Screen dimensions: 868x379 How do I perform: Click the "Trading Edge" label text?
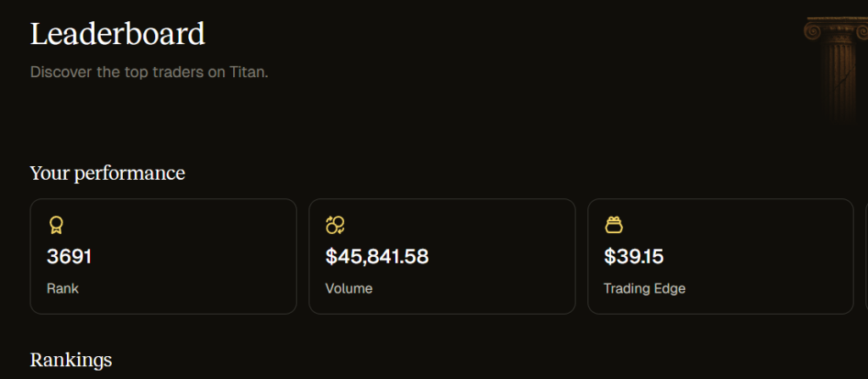tap(644, 288)
